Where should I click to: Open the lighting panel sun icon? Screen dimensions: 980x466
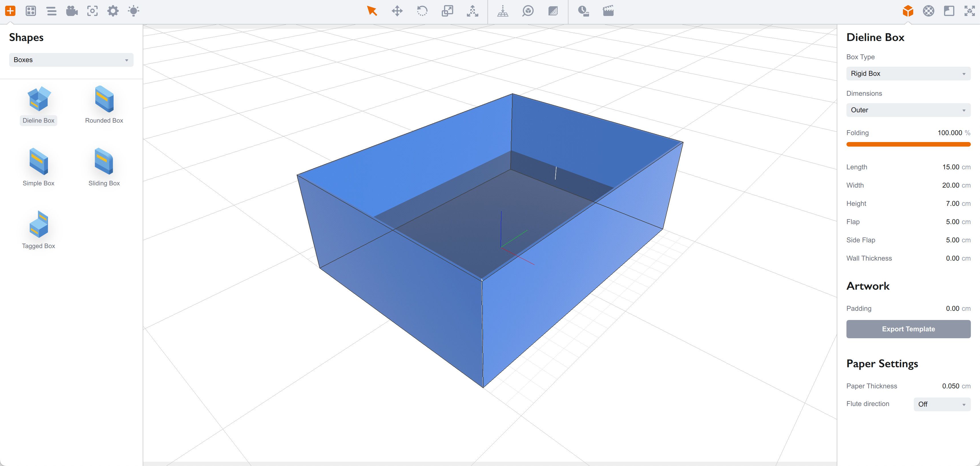(133, 11)
